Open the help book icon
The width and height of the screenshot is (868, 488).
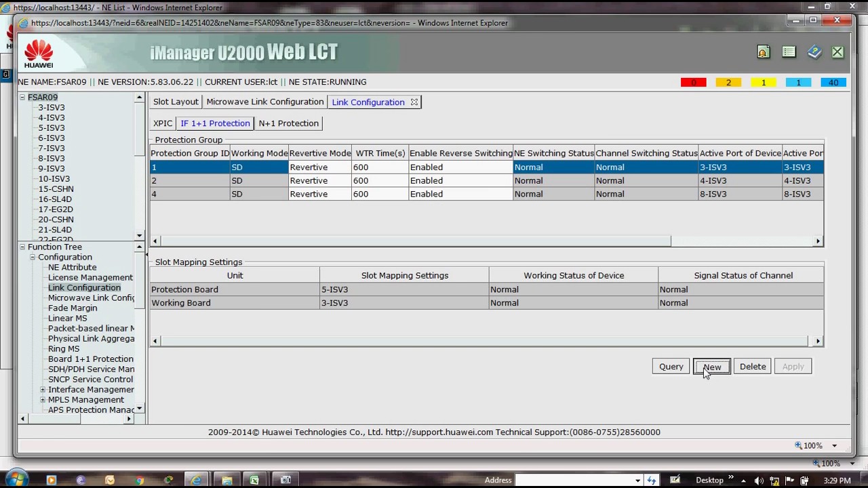(814, 52)
